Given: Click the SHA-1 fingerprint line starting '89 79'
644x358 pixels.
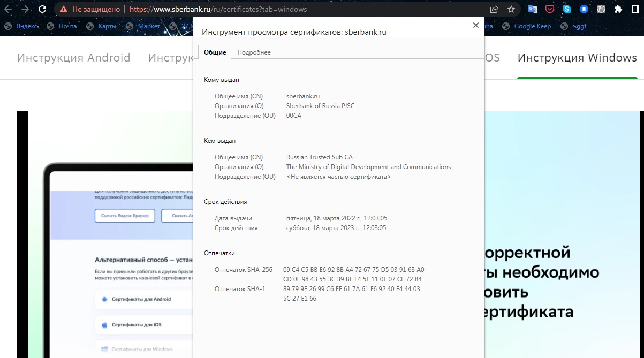Looking at the screenshot, I should pos(352,289).
